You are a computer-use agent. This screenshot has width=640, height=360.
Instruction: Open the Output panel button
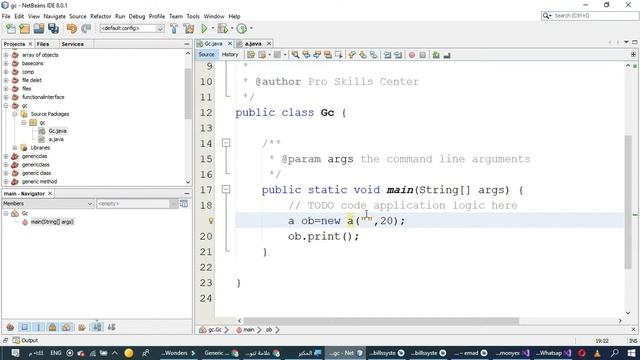click(x=25, y=340)
